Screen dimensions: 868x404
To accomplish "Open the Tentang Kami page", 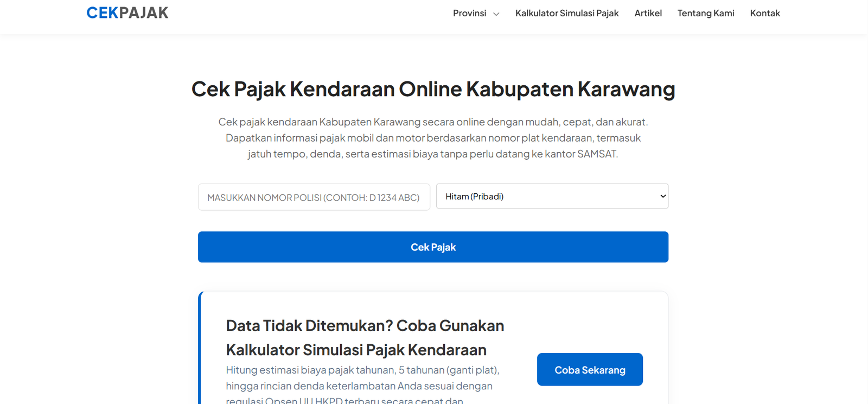I will pyautogui.click(x=706, y=13).
